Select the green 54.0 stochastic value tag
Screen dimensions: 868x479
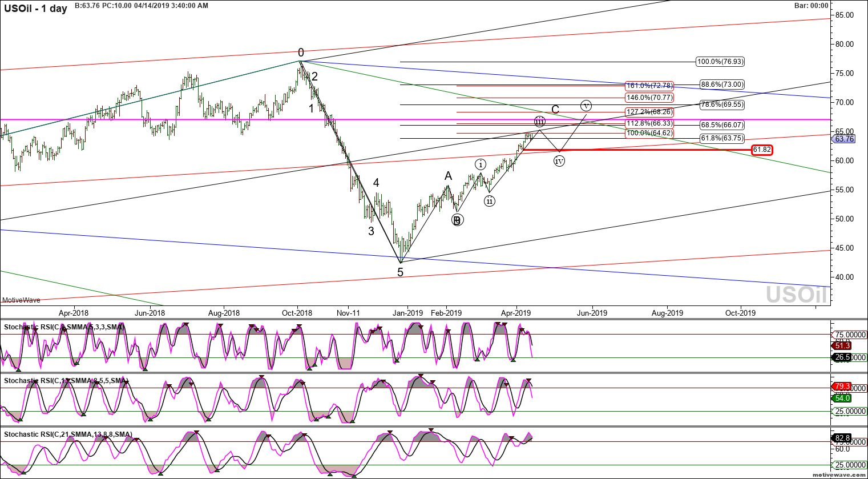tap(842, 398)
